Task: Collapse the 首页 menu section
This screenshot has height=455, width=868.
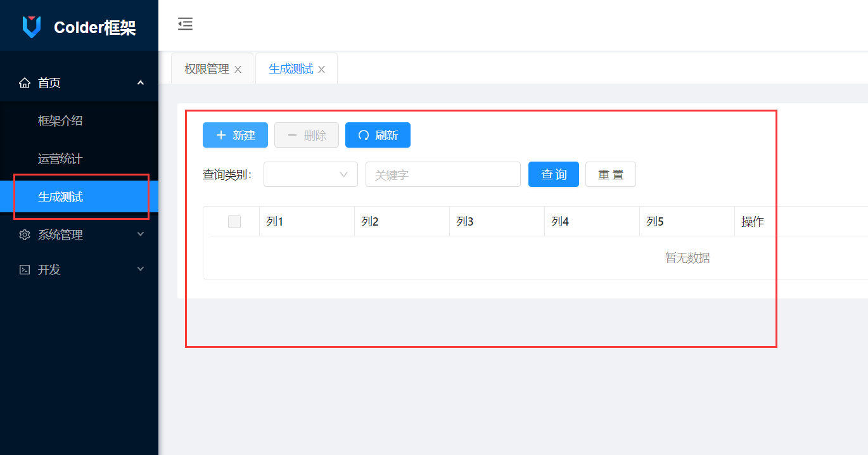Action: click(141, 82)
